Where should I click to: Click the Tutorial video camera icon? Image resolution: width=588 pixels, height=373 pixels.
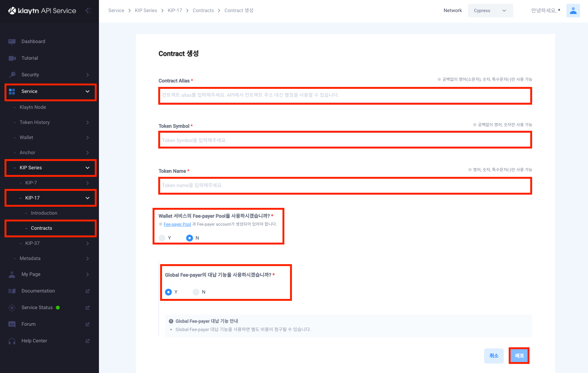click(x=12, y=58)
